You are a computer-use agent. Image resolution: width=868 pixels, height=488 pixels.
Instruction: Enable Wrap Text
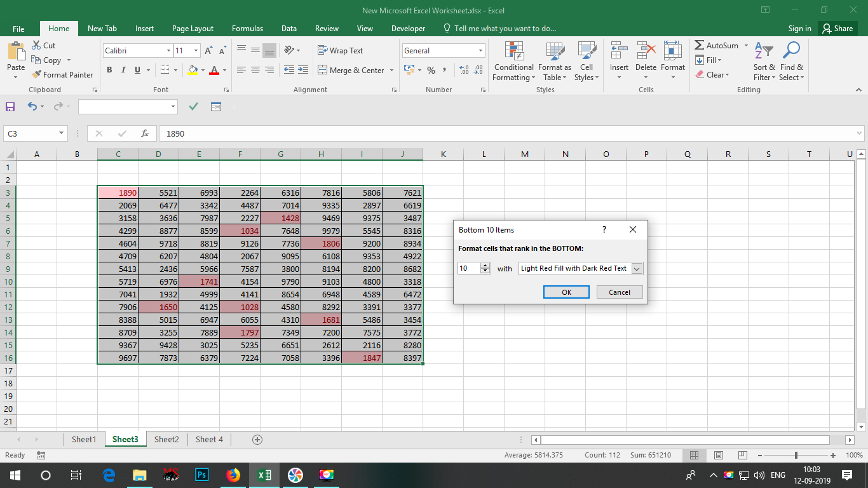(342, 50)
